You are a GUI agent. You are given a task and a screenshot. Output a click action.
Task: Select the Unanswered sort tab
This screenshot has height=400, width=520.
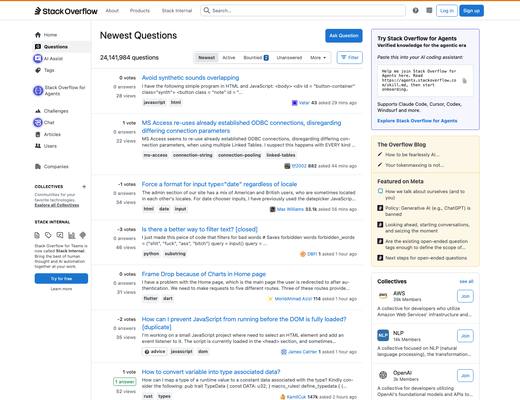click(x=289, y=58)
